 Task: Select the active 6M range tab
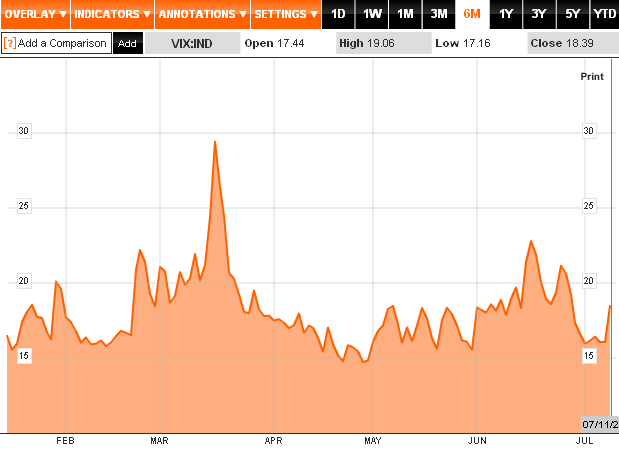472,14
